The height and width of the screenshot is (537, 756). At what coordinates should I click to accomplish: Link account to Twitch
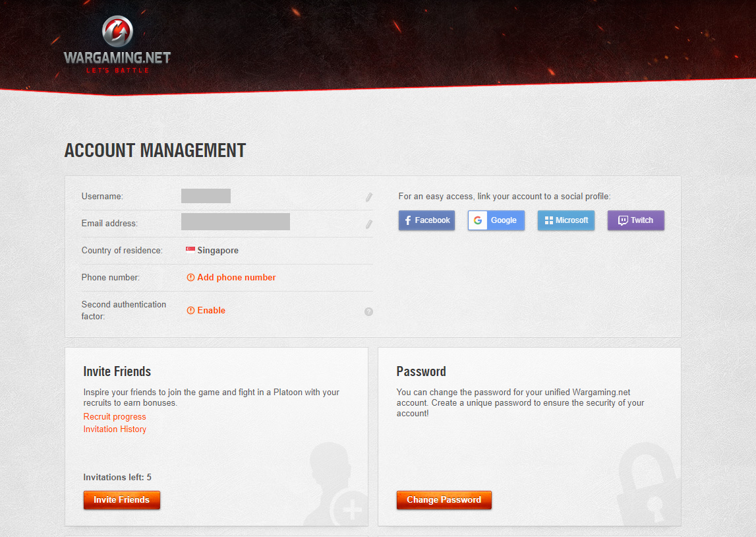[636, 220]
